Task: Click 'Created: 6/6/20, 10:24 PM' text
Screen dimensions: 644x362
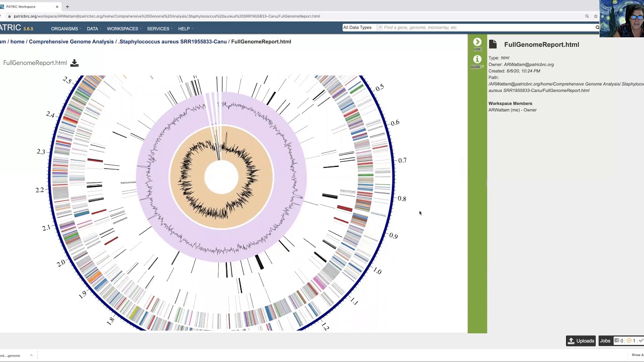Action: [514, 71]
